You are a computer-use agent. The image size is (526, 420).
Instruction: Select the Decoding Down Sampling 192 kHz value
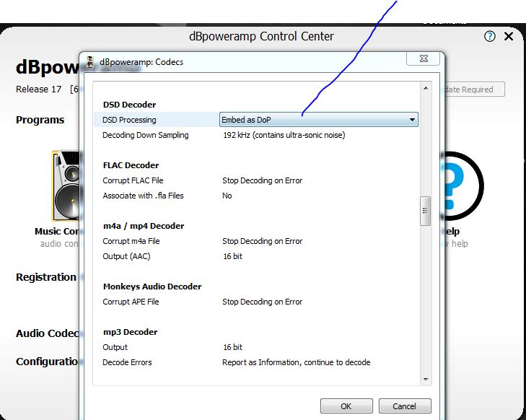(x=284, y=135)
